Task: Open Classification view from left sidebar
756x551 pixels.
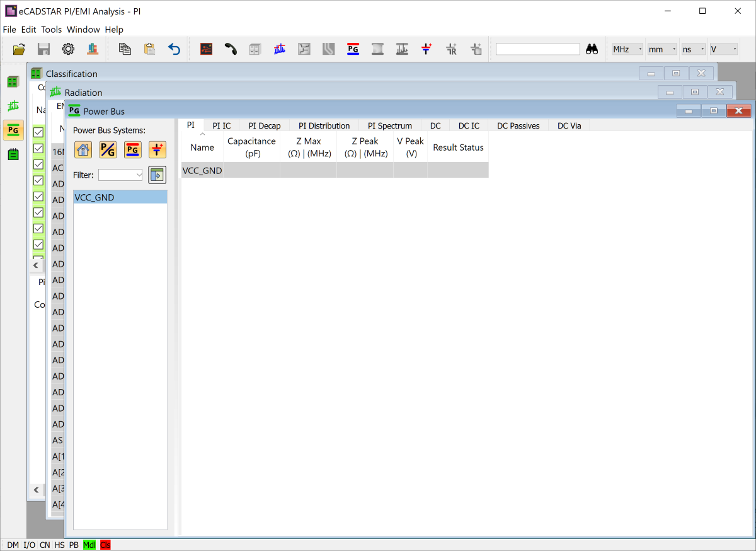Action: coord(13,81)
